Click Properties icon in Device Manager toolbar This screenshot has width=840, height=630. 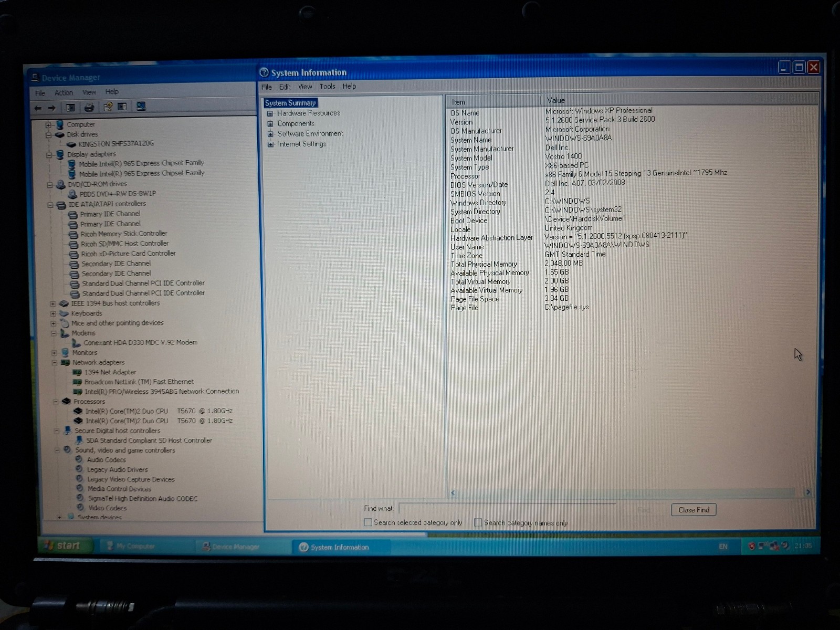[x=108, y=107]
